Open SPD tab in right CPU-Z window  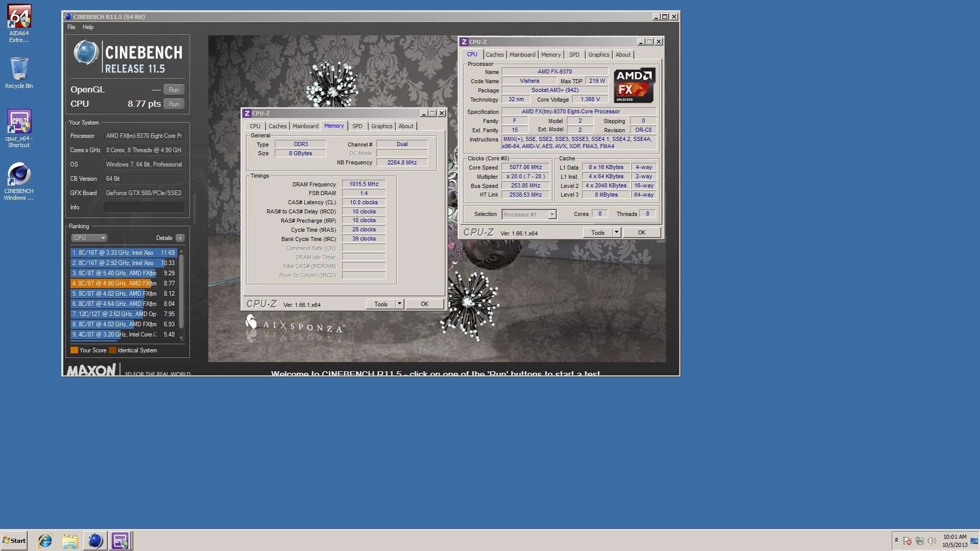coord(575,55)
